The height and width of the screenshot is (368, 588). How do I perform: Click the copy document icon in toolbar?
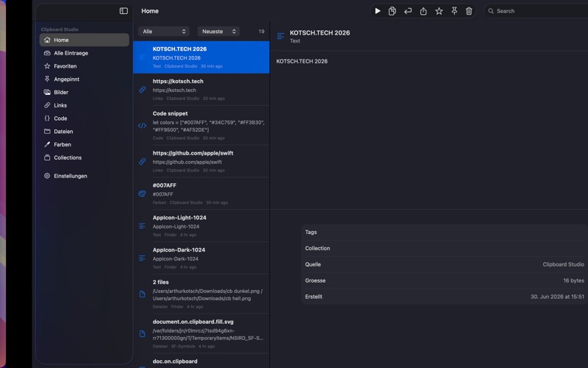coord(392,11)
